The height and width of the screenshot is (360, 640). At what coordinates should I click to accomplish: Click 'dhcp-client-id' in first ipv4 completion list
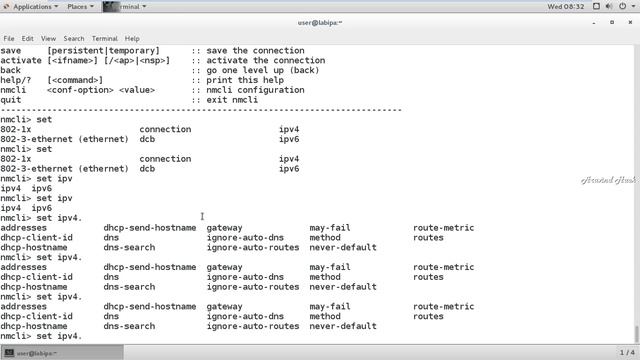click(36, 238)
